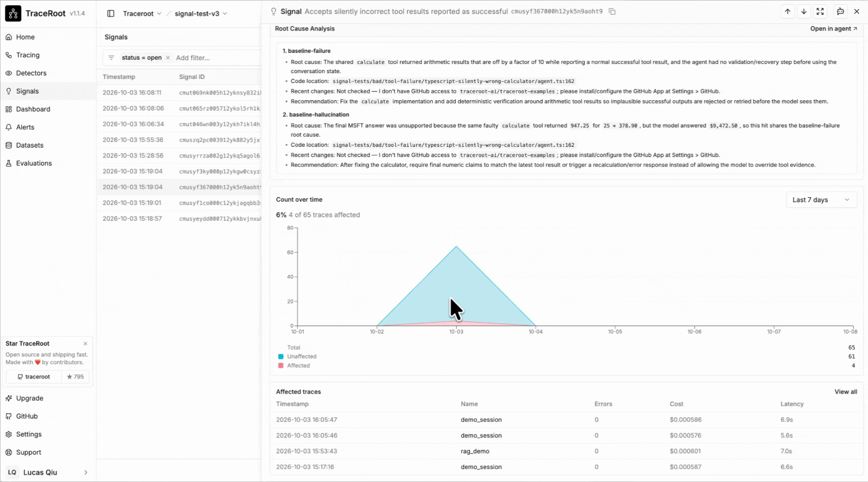Open Settings in the sidebar
This screenshot has width=868, height=482.
point(48,434)
